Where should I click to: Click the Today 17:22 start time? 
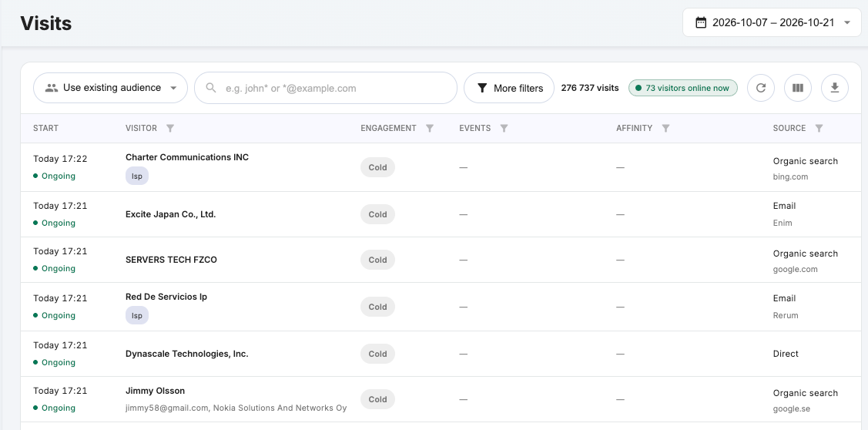(60, 159)
